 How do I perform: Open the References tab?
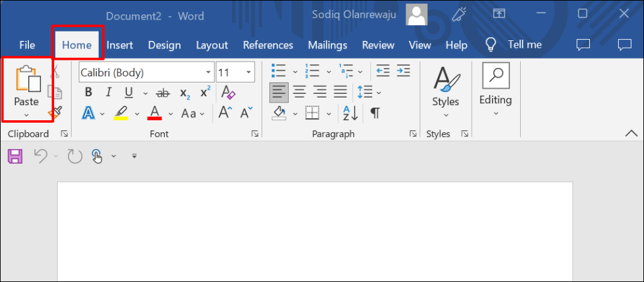[x=268, y=45]
